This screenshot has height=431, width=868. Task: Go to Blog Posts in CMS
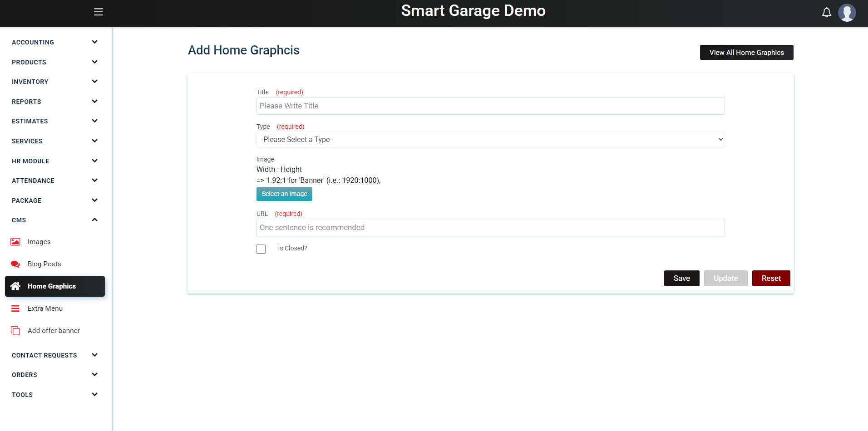coord(44,264)
